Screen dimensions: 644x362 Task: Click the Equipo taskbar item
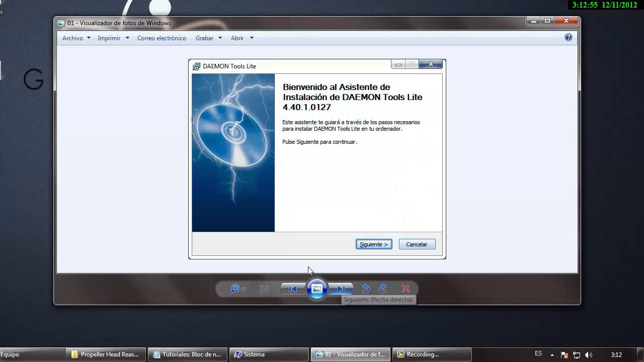(x=32, y=354)
